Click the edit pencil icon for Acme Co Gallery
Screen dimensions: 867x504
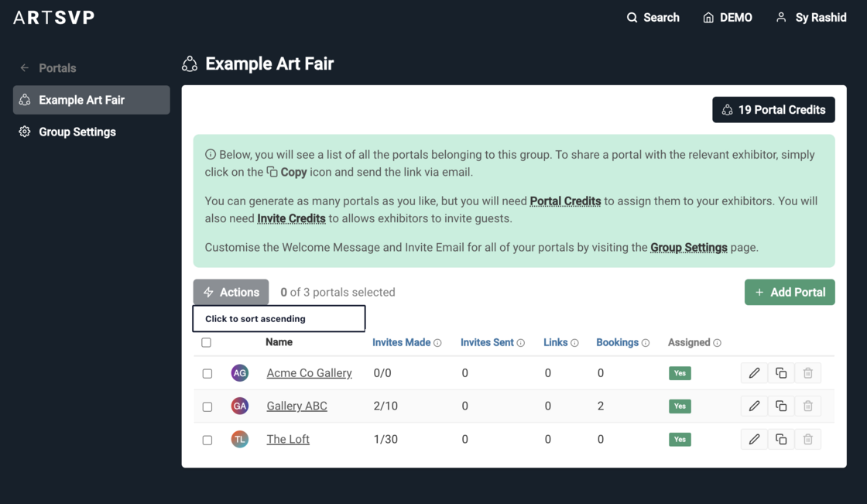(x=754, y=373)
